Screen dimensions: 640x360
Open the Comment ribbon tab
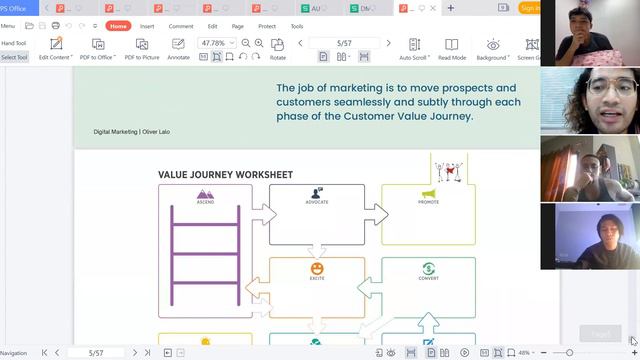click(x=181, y=26)
